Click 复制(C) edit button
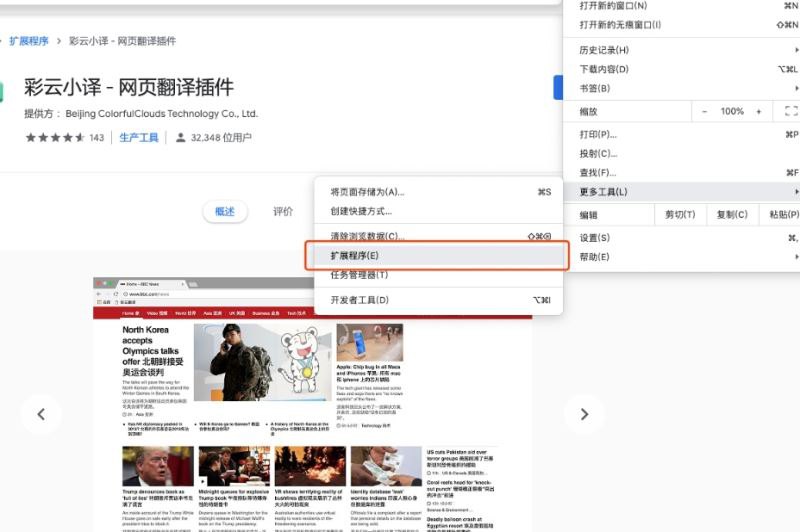800x532 pixels. pos(732,215)
